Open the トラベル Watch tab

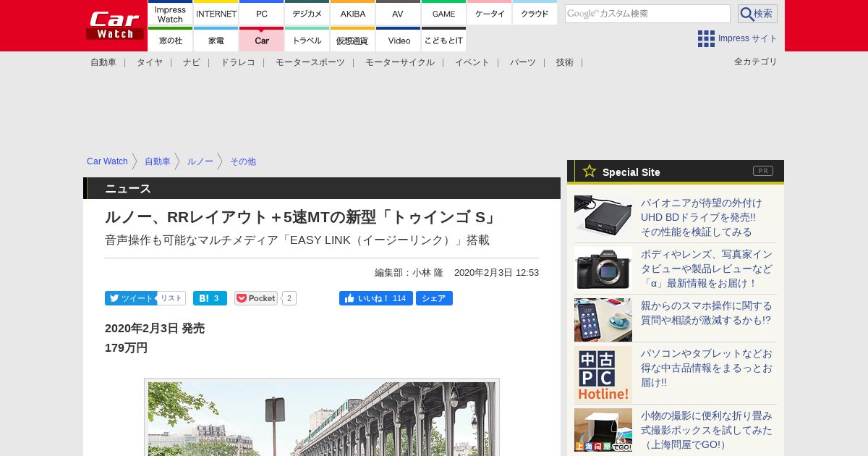[x=307, y=40]
